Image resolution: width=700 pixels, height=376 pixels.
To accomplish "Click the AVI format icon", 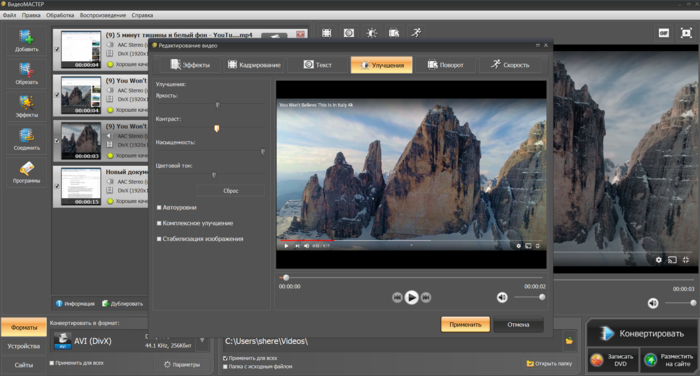I will tap(63, 341).
